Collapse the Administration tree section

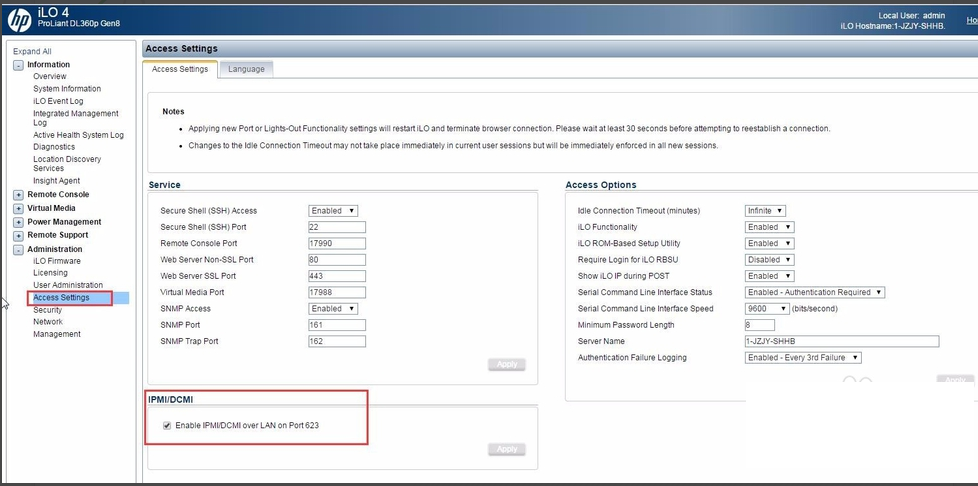19,250
